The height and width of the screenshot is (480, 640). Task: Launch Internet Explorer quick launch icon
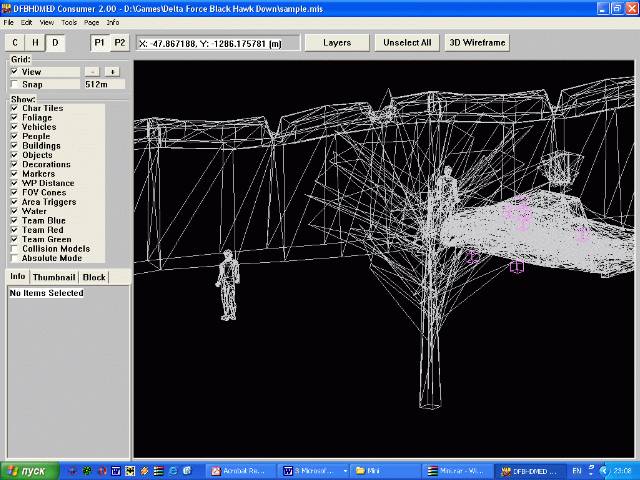point(173,471)
